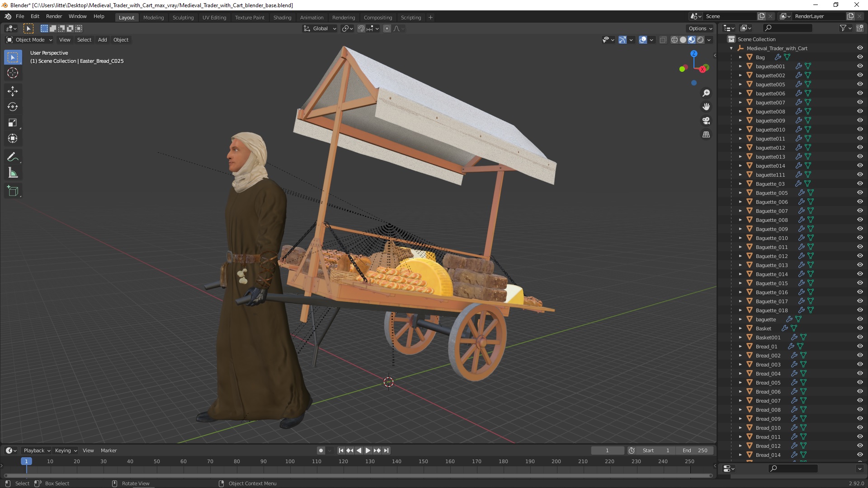Switch to solid viewport shading

[x=683, y=40]
